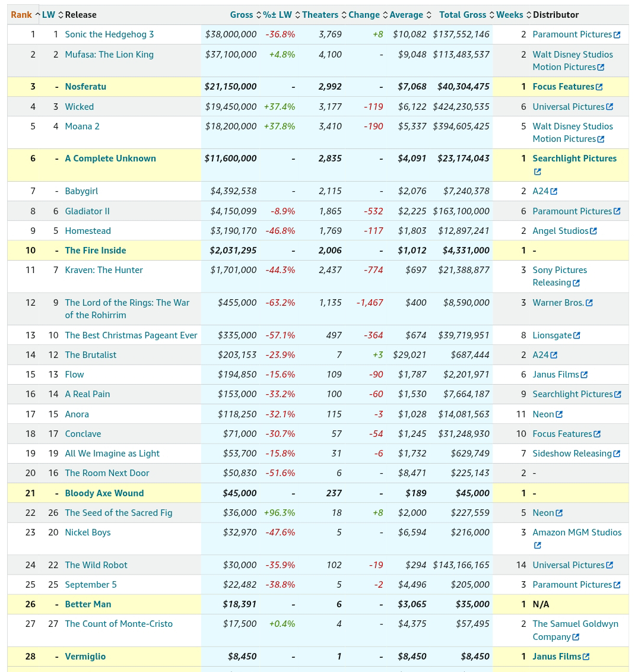The image size is (638, 672).
Task: Click the sort arrows beside Total Gross header
Action: click(x=491, y=15)
